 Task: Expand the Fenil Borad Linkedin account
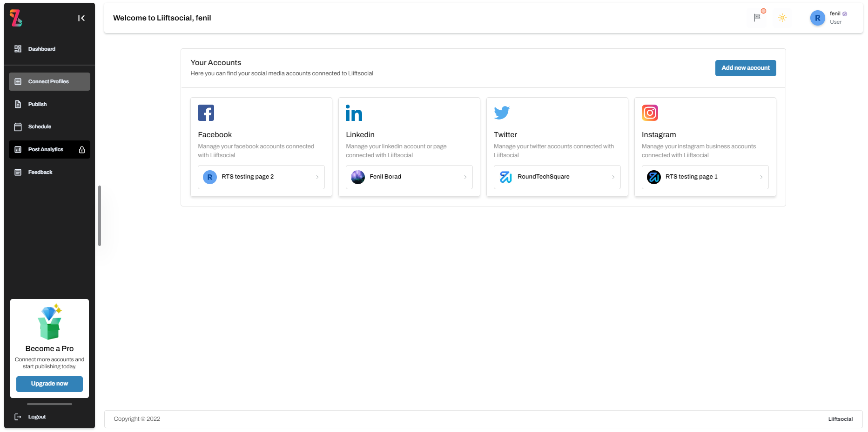tap(409, 177)
